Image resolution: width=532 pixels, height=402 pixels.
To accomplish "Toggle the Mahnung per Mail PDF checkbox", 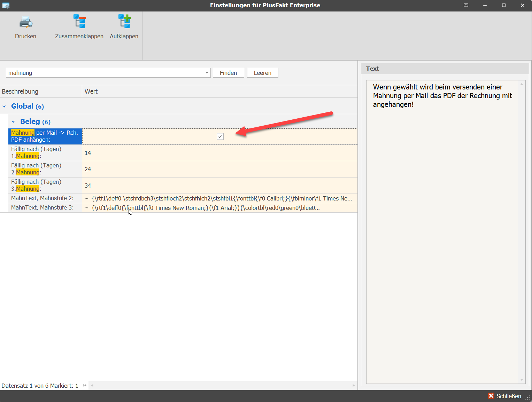I will [x=220, y=136].
